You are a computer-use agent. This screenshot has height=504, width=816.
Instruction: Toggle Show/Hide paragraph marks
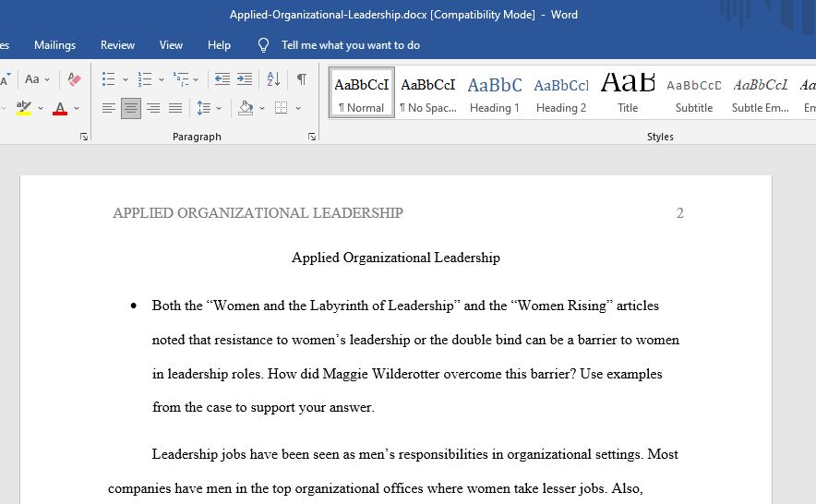coord(301,79)
